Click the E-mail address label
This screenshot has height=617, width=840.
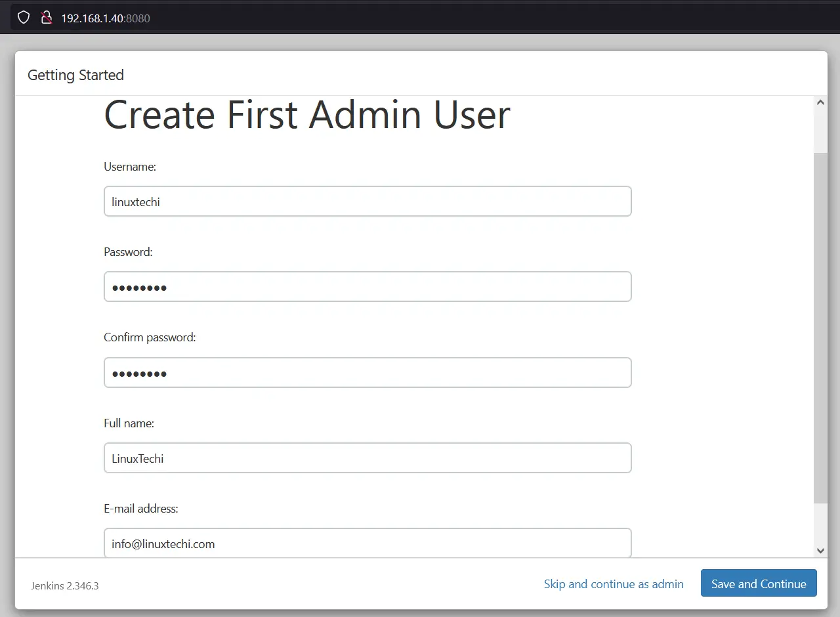click(x=141, y=509)
